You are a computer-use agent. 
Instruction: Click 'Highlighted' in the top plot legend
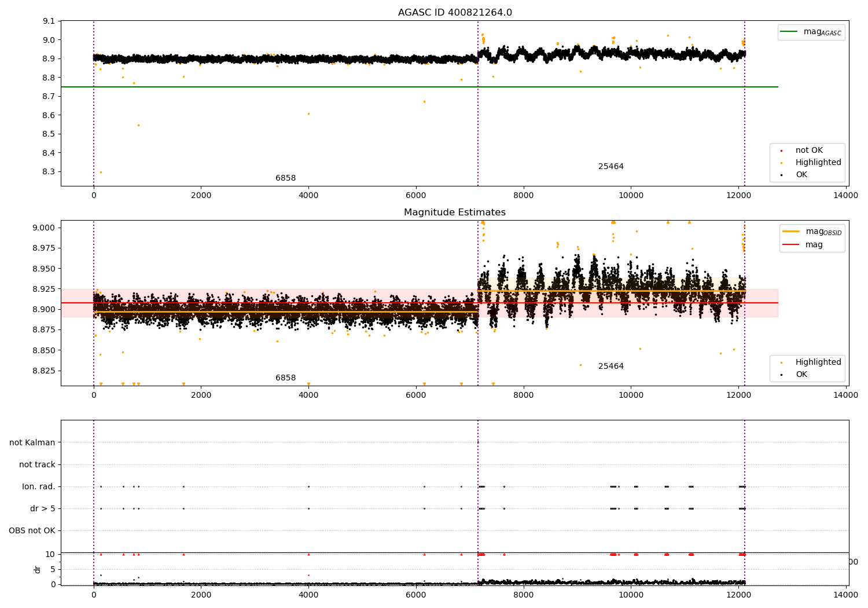click(x=812, y=163)
